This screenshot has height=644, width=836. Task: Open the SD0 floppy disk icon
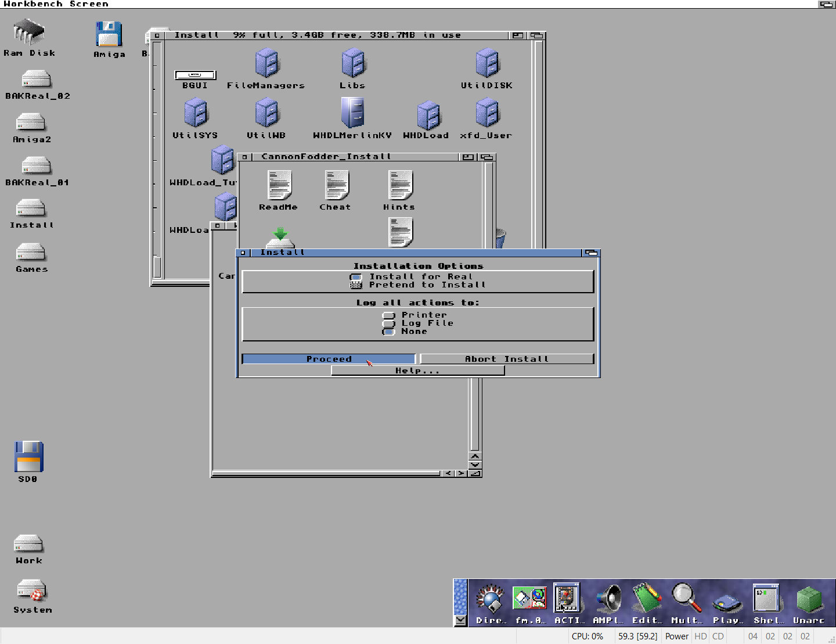[29, 457]
